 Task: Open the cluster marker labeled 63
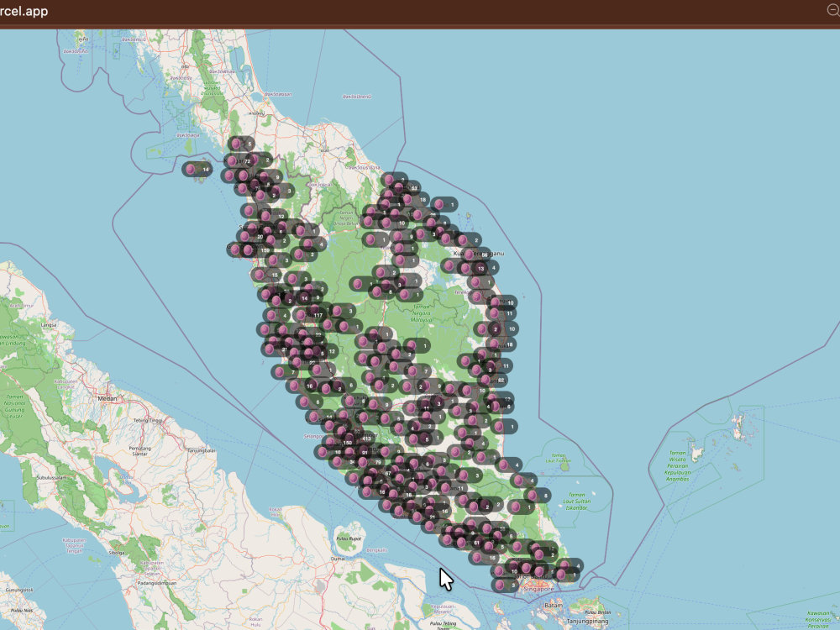406,188
